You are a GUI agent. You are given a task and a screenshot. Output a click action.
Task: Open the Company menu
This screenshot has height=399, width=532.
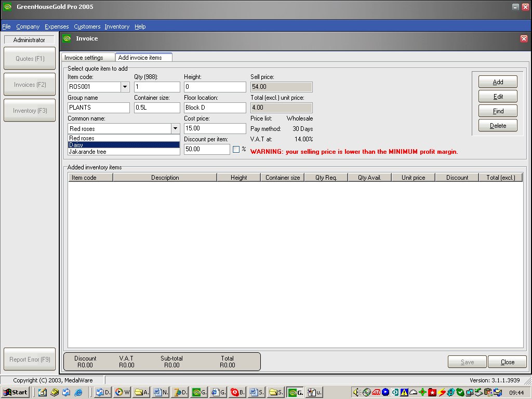tap(28, 26)
